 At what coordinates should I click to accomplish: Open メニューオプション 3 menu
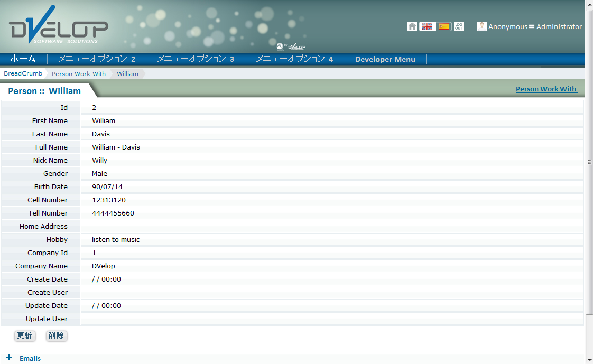pos(196,59)
